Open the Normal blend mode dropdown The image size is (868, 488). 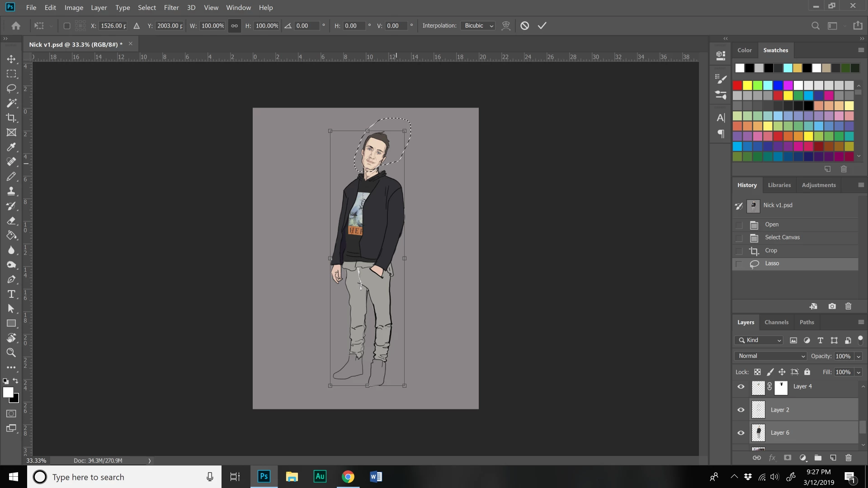[771, 356]
